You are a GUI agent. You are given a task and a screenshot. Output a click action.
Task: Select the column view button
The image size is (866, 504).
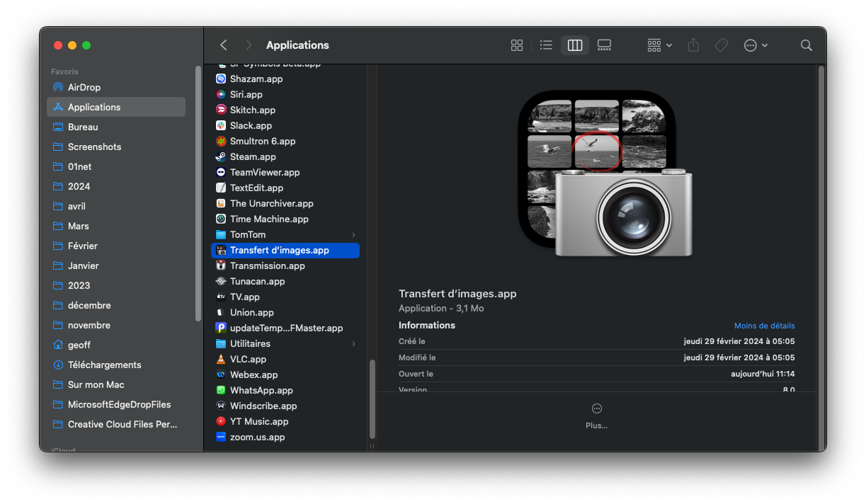tap(575, 45)
